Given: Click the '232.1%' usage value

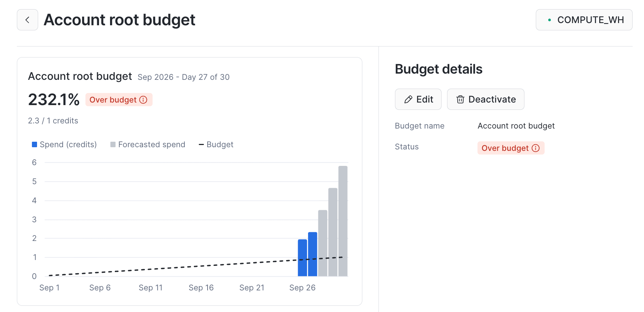Looking at the screenshot, I should pyautogui.click(x=54, y=100).
